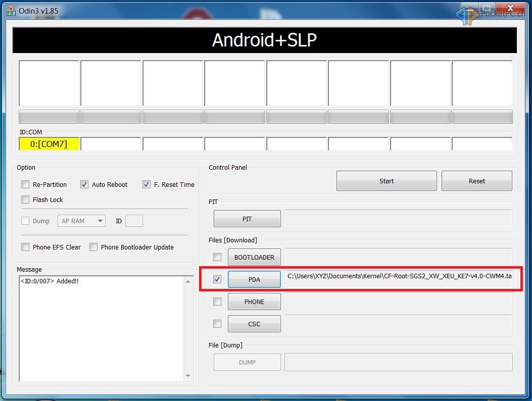Click the BOOTLOADER file button
The width and height of the screenshot is (532, 401).
254,257
